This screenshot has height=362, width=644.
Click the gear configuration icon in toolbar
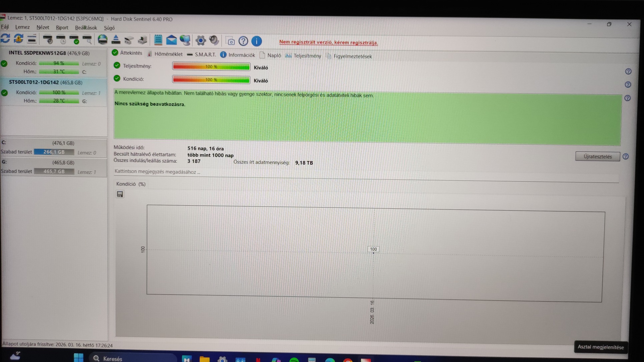click(x=200, y=41)
